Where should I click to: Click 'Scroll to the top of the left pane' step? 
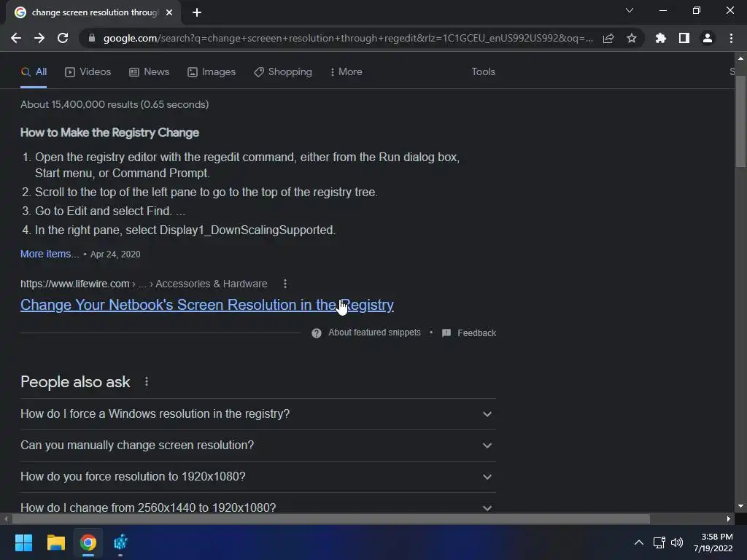click(x=206, y=192)
